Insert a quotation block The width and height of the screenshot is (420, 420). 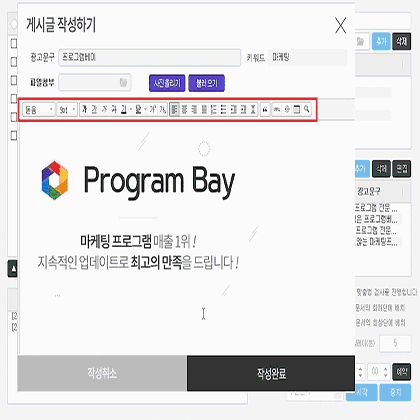[x=265, y=109]
